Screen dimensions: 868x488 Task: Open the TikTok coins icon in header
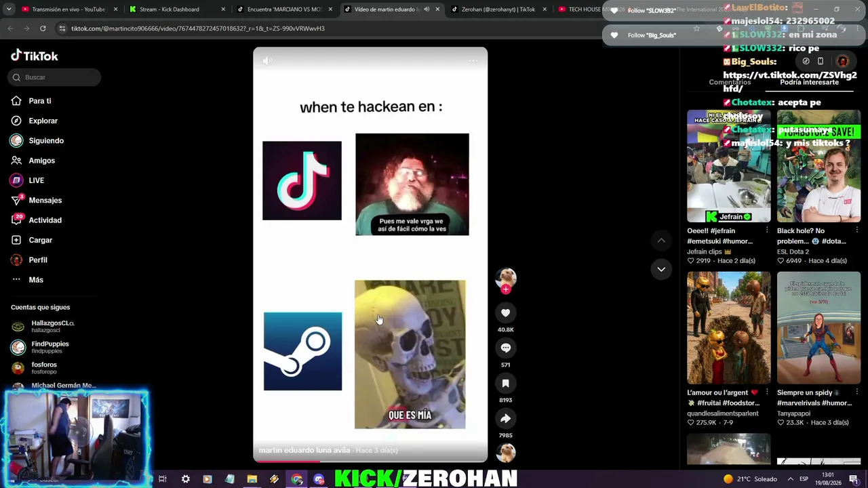[806, 61]
